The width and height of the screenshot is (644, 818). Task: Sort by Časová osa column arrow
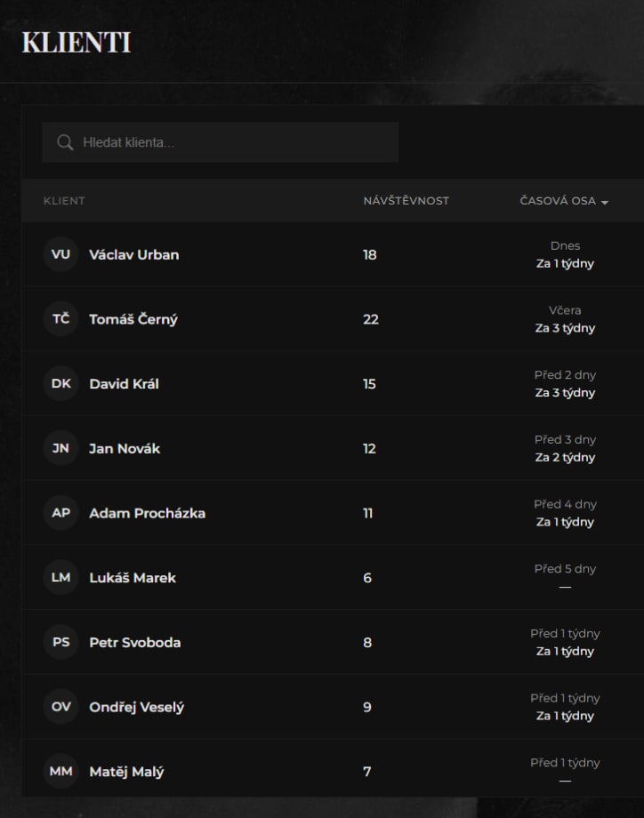pos(605,202)
